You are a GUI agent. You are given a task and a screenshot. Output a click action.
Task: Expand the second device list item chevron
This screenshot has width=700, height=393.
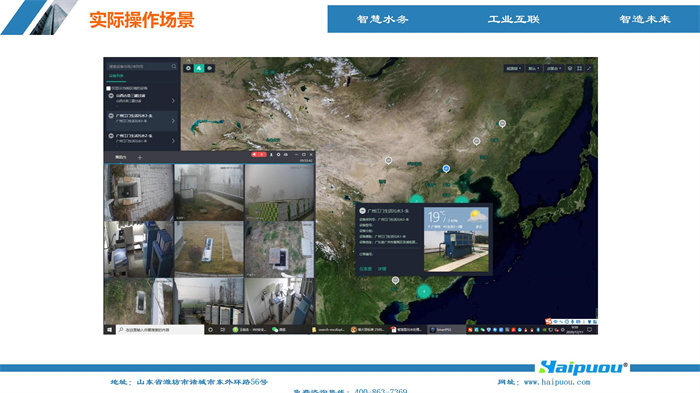pyautogui.click(x=173, y=121)
